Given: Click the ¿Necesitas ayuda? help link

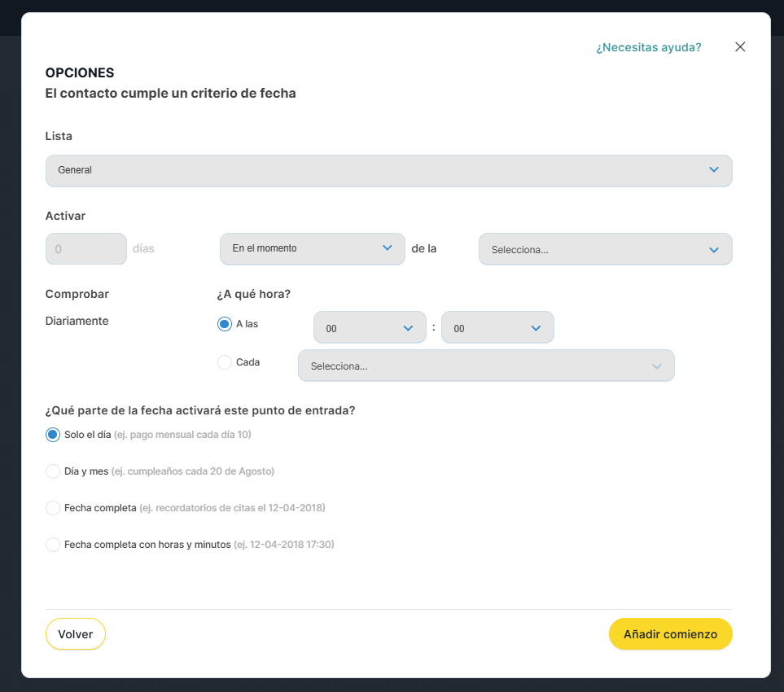Looking at the screenshot, I should pyautogui.click(x=648, y=47).
